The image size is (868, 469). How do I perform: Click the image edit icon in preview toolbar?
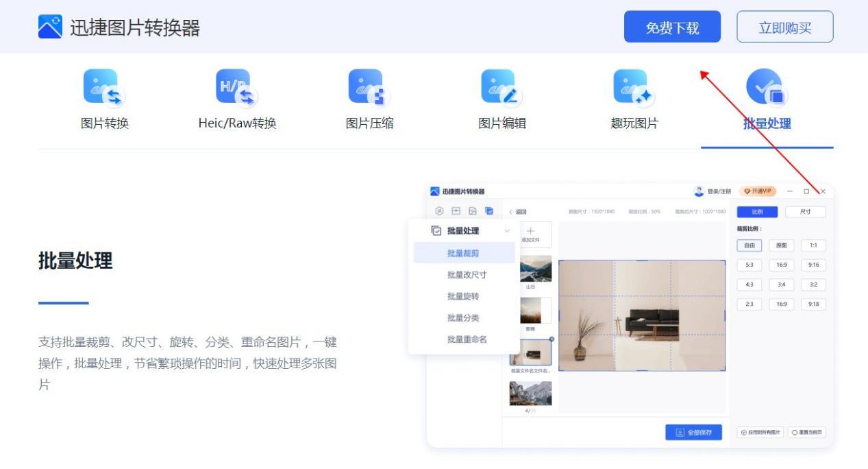coord(473,211)
